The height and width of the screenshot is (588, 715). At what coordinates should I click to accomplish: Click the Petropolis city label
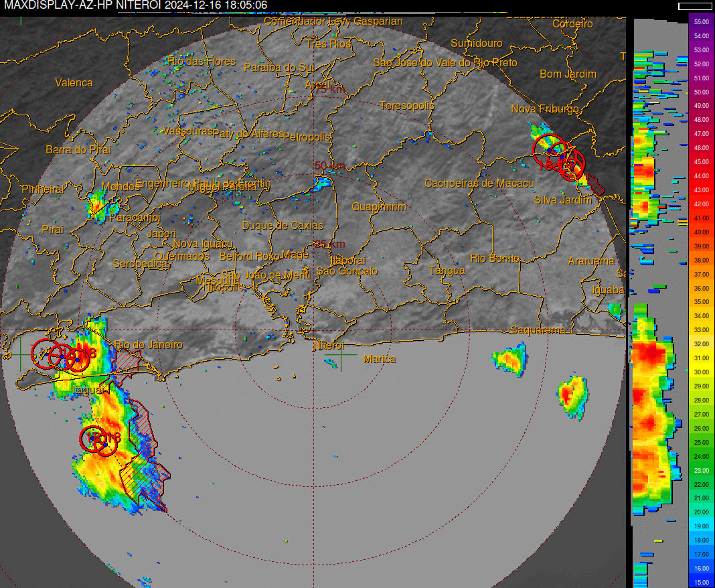307,137
